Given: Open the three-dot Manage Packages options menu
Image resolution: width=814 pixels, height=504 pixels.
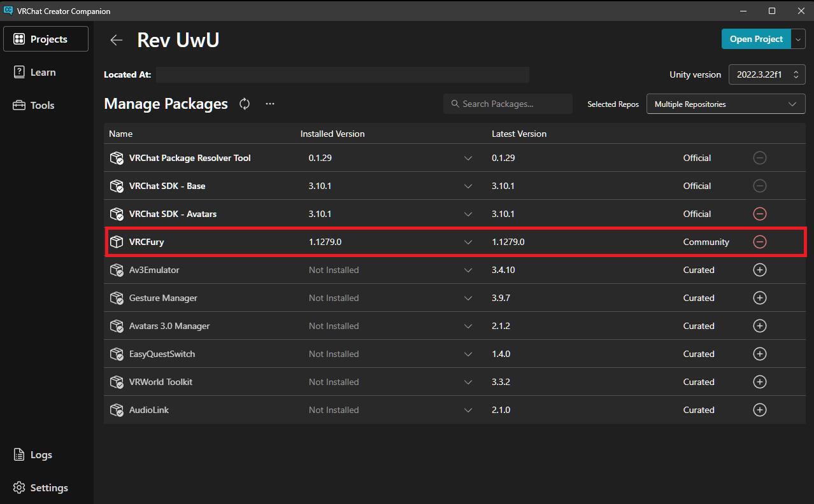Looking at the screenshot, I should (x=270, y=104).
